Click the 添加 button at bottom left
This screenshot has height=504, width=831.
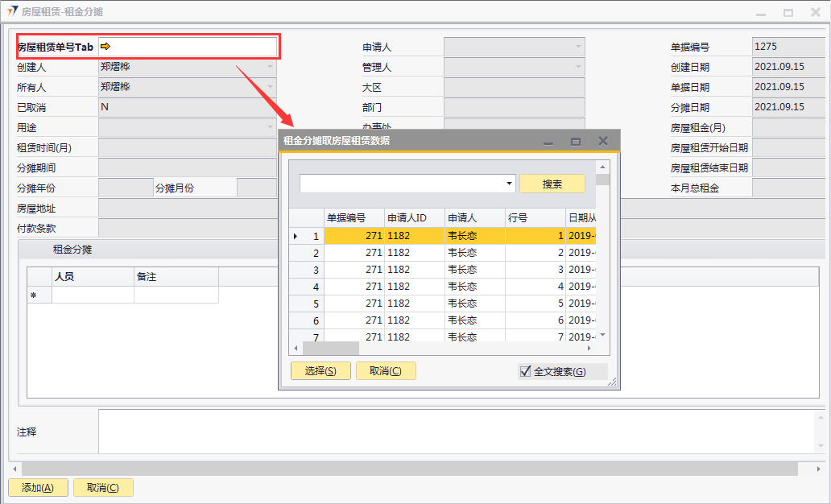click(x=38, y=488)
